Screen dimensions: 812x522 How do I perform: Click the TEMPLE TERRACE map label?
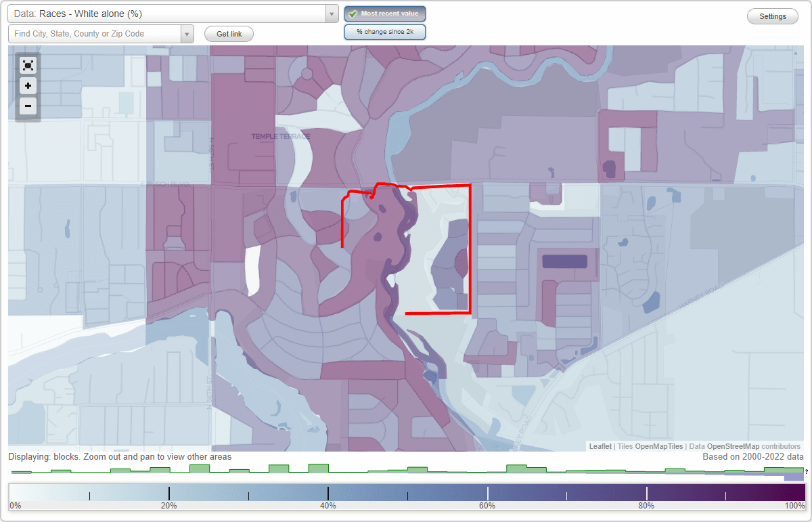click(281, 137)
